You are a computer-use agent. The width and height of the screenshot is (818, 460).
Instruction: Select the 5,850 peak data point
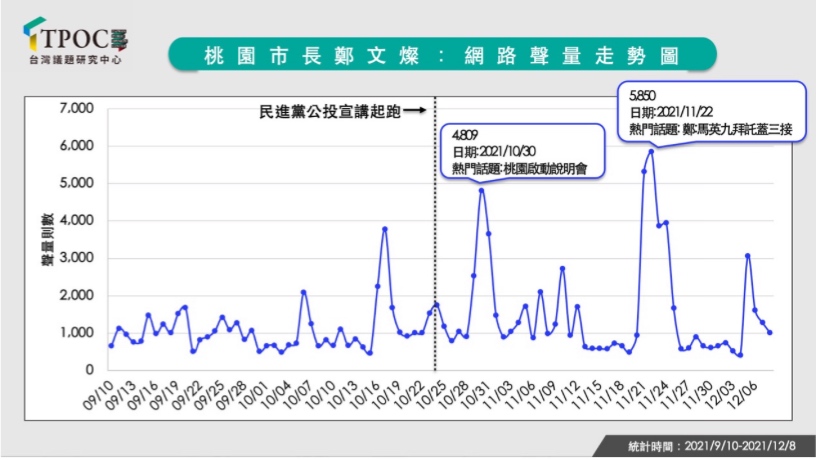click(x=651, y=151)
